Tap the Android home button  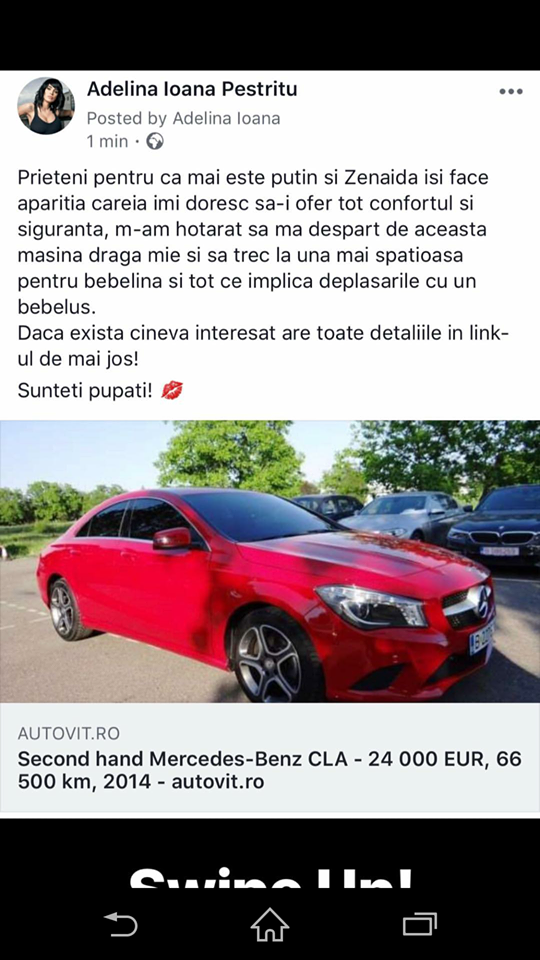click(269, 924)
